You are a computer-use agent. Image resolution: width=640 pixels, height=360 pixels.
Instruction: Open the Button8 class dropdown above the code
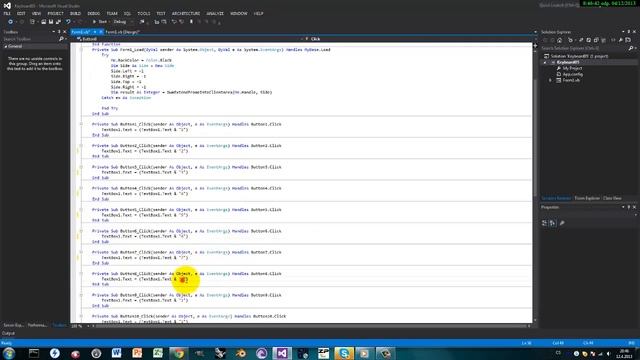pos(189,39)
